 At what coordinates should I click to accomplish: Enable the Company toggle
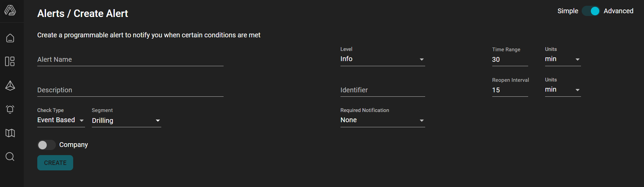46,145
